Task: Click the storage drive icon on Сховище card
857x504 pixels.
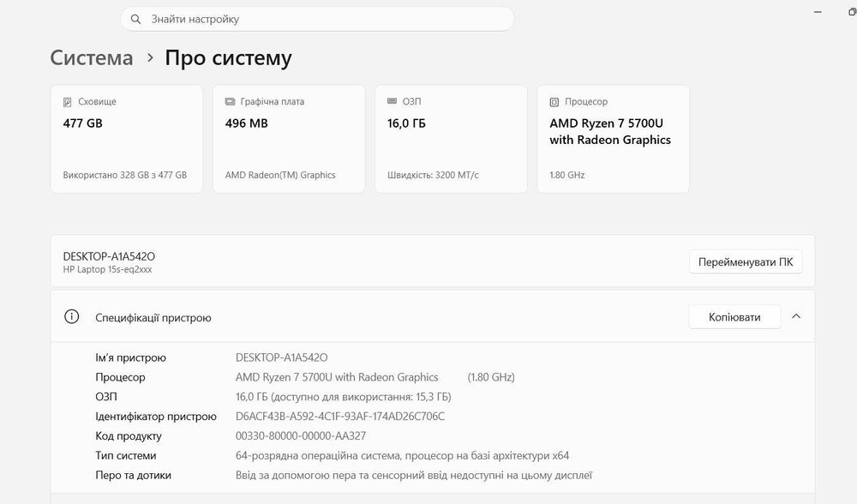Action: point(67,102)
